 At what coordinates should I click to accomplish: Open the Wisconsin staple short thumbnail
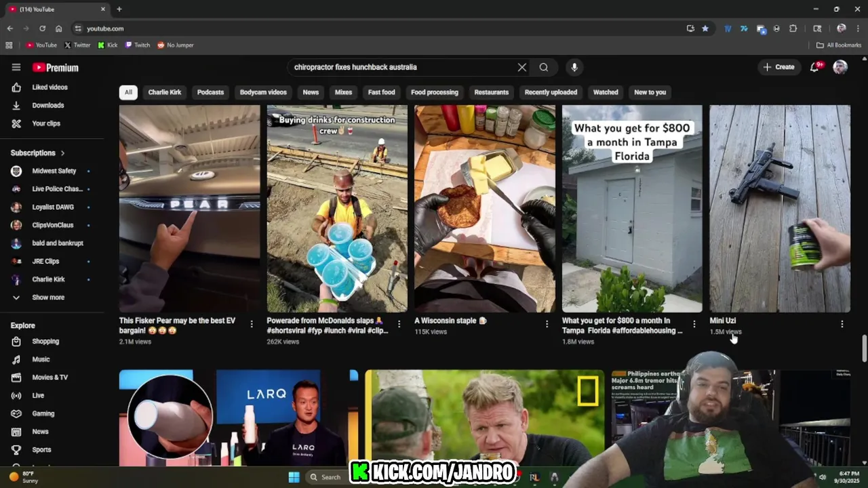point(485,209)
